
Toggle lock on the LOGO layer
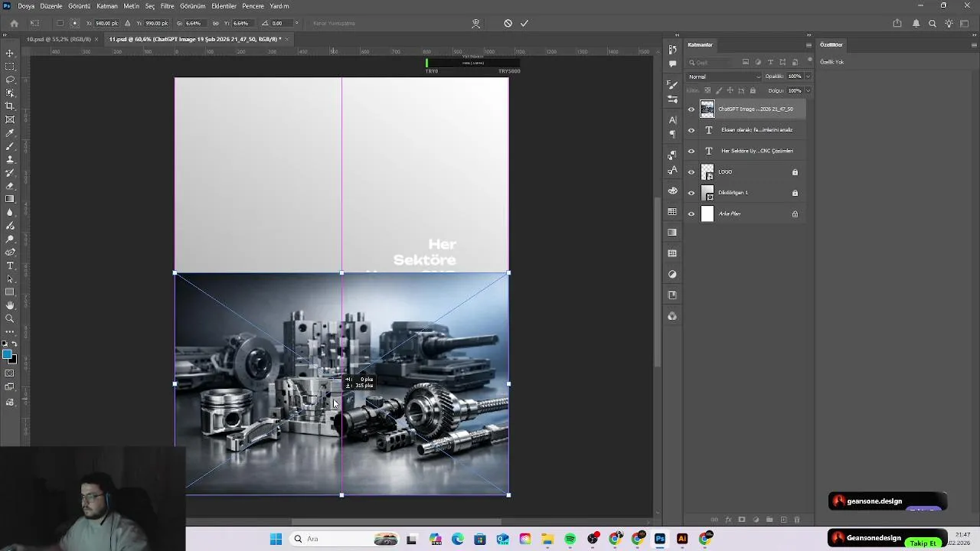click(x=795, y=172)
